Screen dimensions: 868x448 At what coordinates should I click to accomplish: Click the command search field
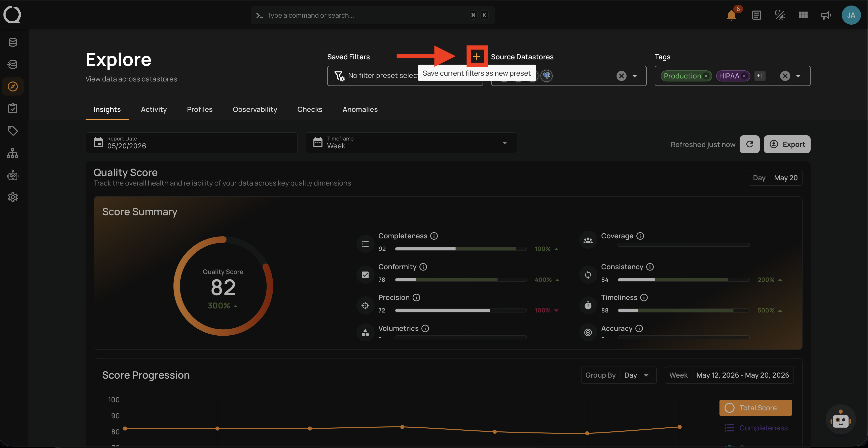click(x=373, y=15)
